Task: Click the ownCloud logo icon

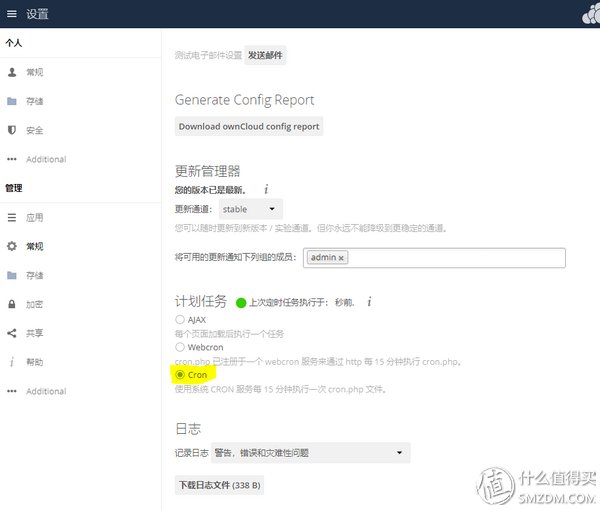Action: [591, 16]
